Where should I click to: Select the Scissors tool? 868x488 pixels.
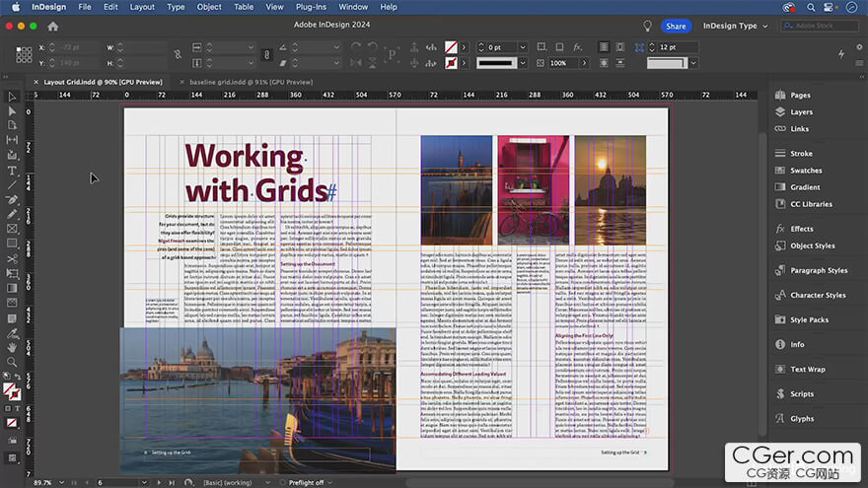12,258
